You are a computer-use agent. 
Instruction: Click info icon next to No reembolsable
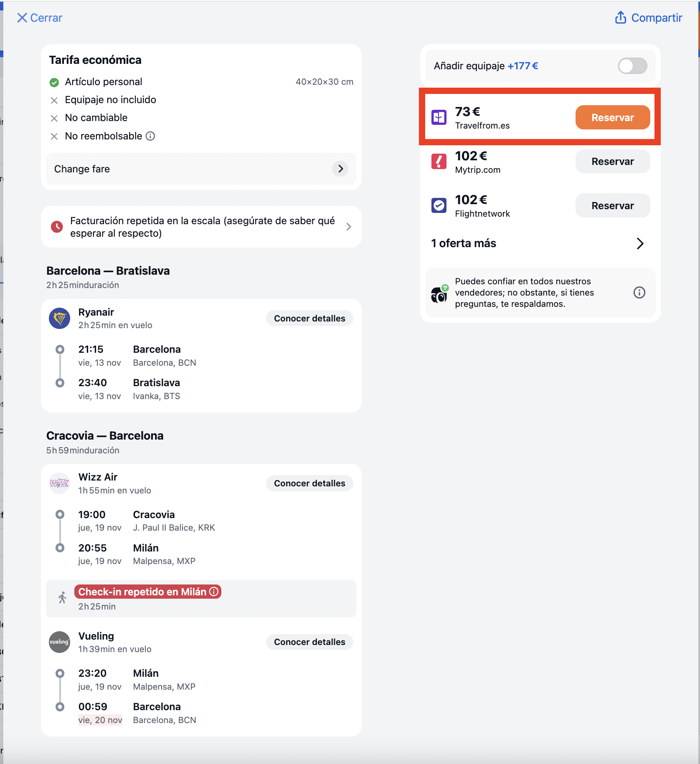(150, 136)
